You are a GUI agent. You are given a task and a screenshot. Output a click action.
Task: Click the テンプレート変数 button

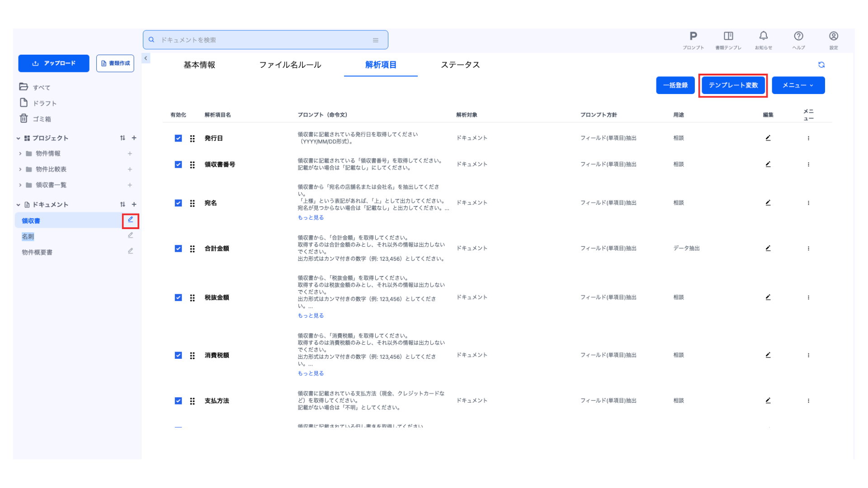(733, 85)
